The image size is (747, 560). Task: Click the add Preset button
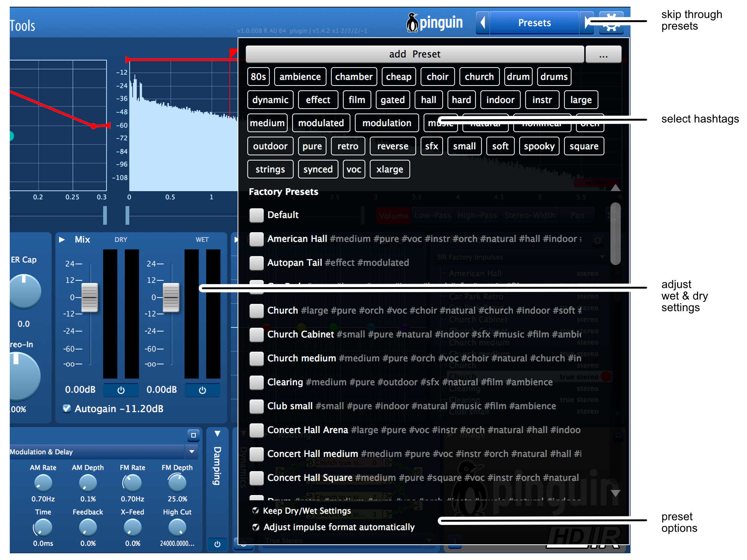pos(415,55)
